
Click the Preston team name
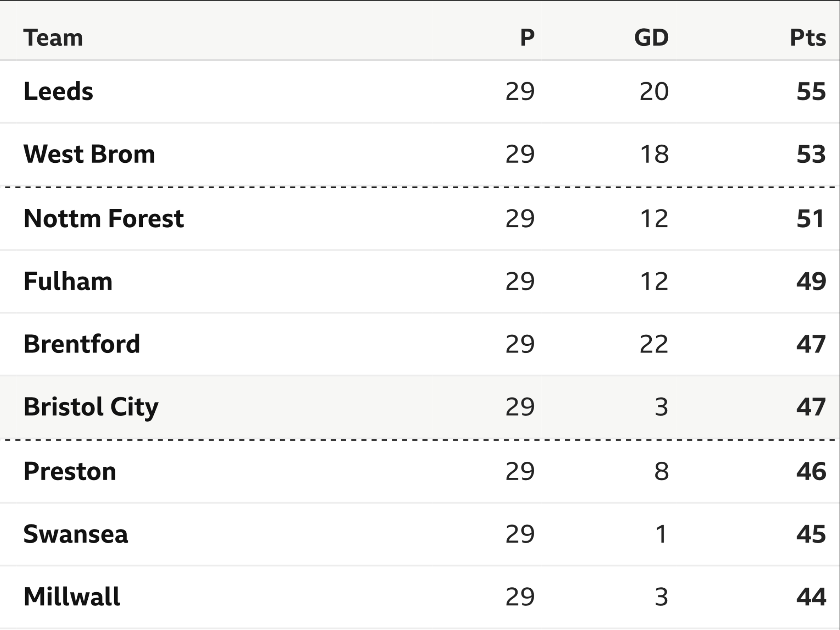[x=70, y=471]
